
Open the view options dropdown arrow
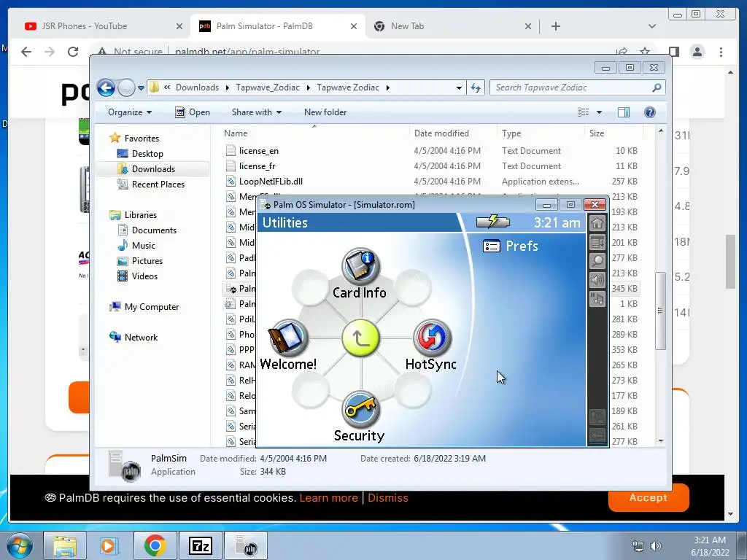point(599,112)
